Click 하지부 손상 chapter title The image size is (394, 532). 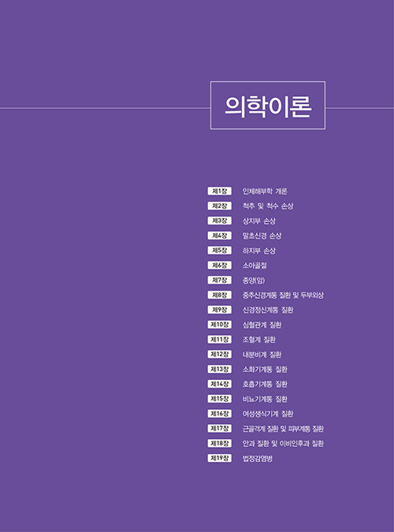(x=259, y=251)
